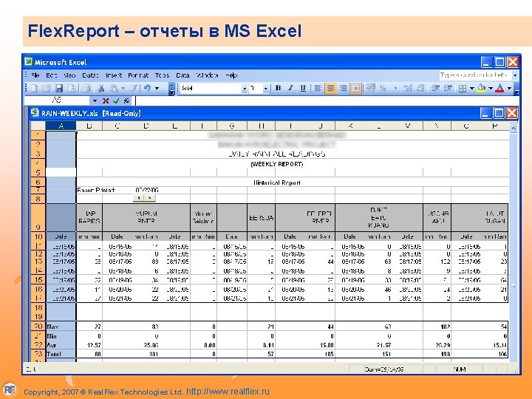The width and height of the screenshot is (532, 399).
Task: Click the '(WEEKLY REPORT)' heading cell
Action: click(x=277, y=164)
